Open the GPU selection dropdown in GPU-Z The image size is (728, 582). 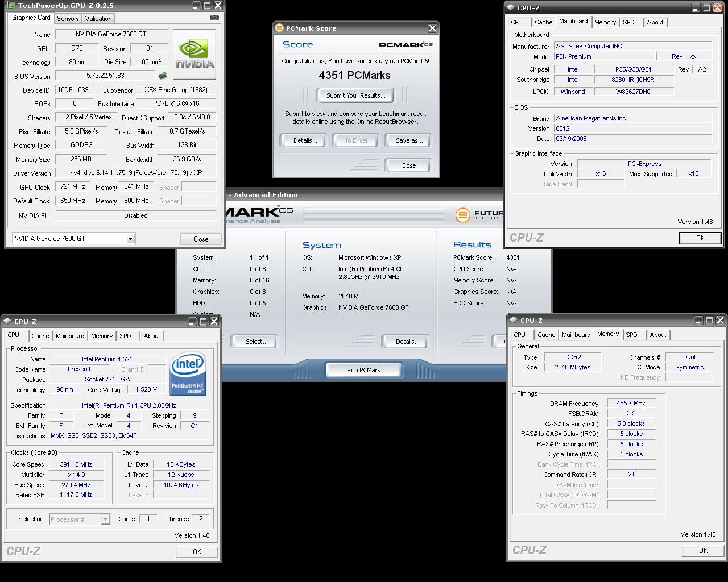point(130,239)
